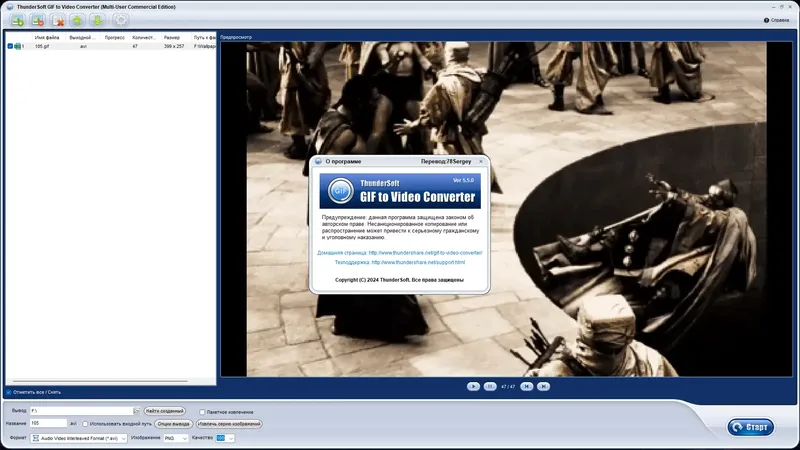Viewport: 800px width, 450px height.
Task: Open the Техподдержка support link
Action: [400, 262]
